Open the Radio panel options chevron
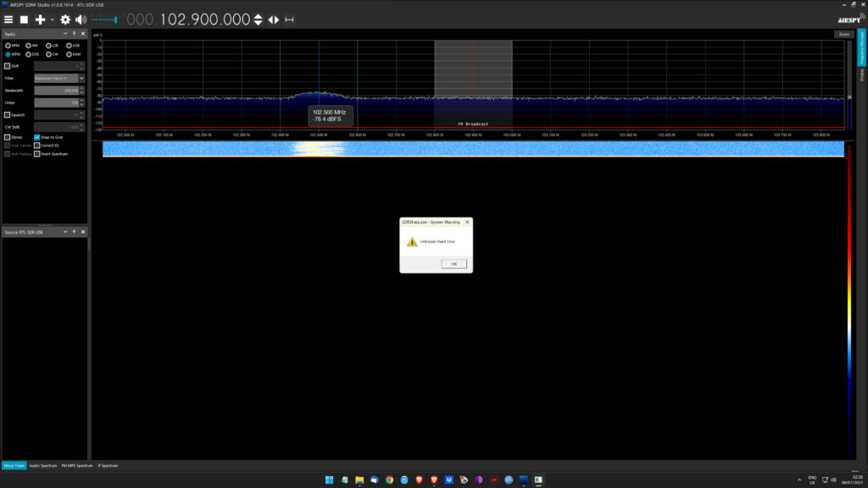868x488 pixels. pyautogui.click(x=65, y=34)
